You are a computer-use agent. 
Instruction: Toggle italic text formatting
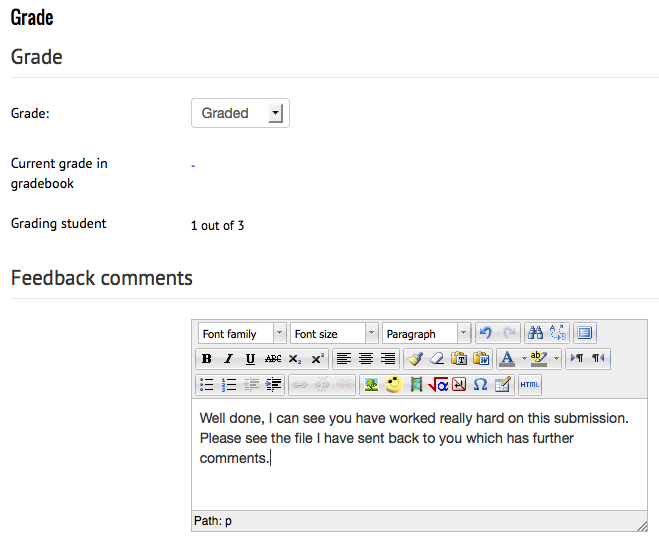[228, 359]
